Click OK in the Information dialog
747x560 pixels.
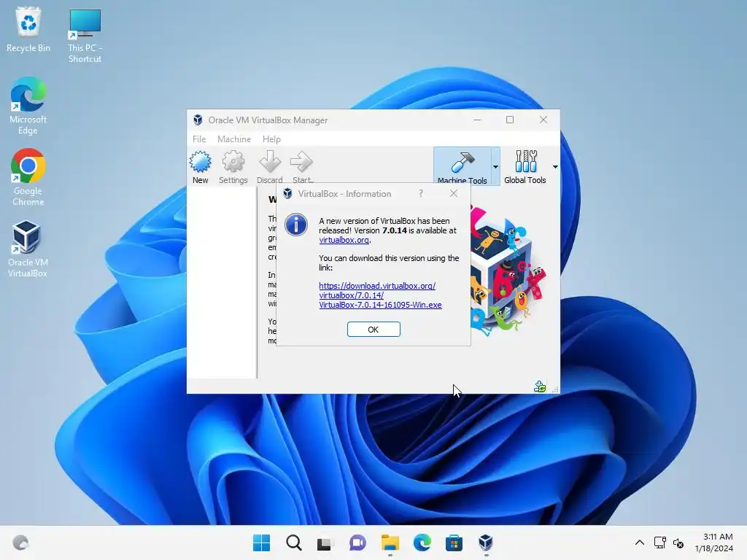(373, 329)
